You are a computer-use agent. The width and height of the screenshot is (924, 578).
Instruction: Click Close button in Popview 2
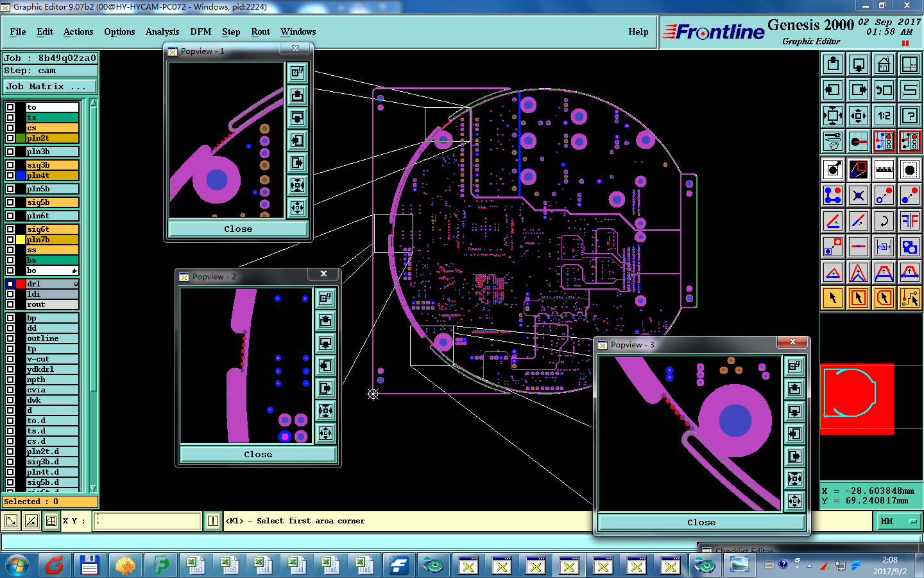(258, 454)
